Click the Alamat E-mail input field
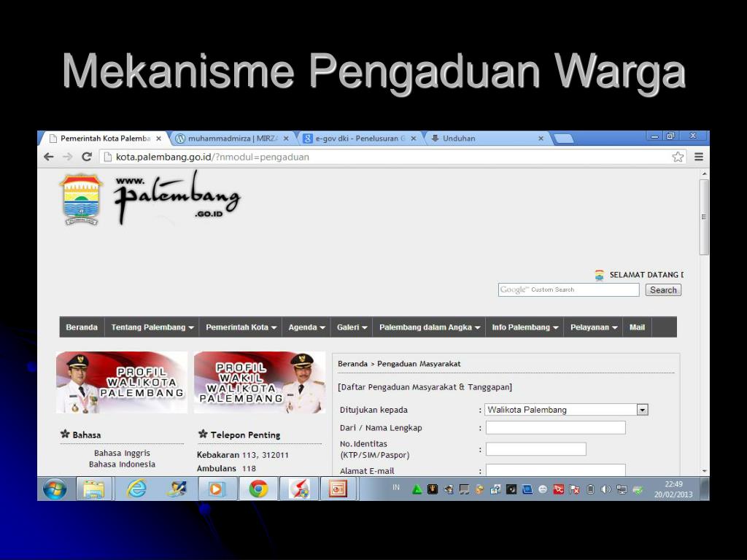The image size is (747, 560). tap(555, 470)
